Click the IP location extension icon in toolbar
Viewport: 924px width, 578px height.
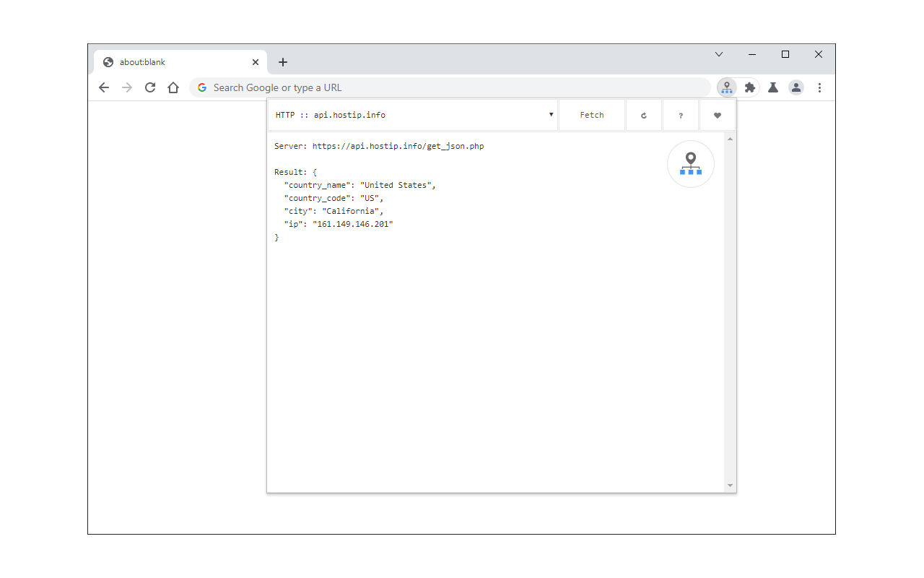coord(727,87)
